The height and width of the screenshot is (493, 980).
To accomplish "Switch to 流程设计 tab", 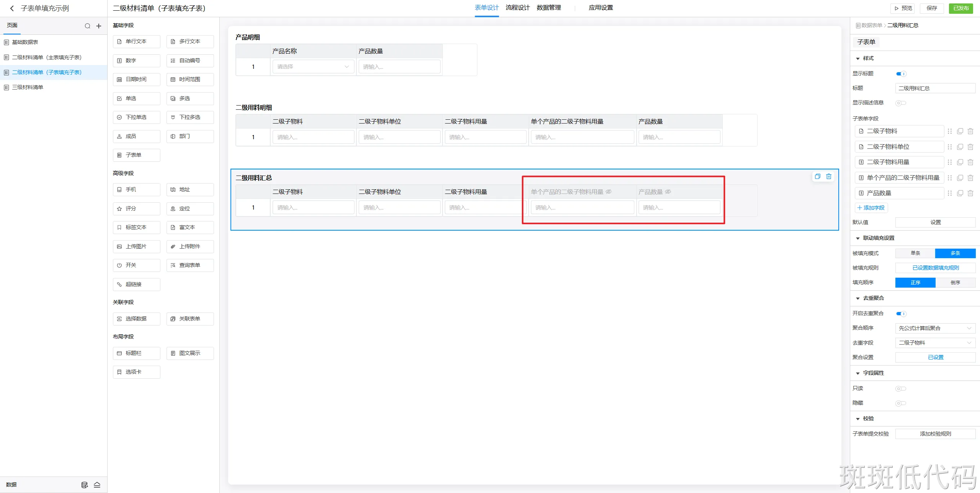I will (x=518, y=8).
